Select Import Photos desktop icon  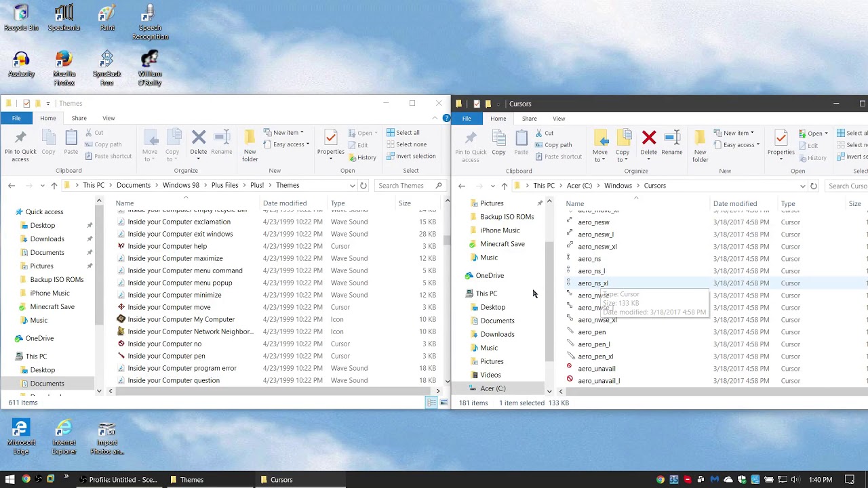[x=106, y=437]
